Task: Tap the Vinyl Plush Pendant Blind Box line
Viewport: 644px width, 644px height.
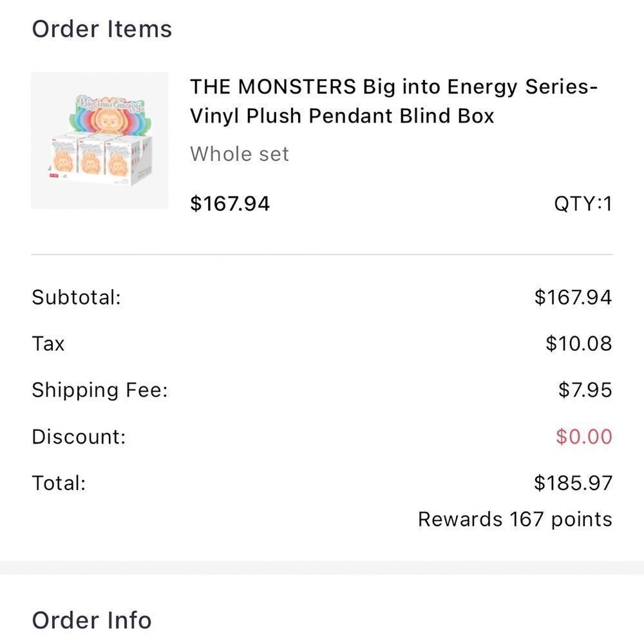Action: [x=342, y=116]
